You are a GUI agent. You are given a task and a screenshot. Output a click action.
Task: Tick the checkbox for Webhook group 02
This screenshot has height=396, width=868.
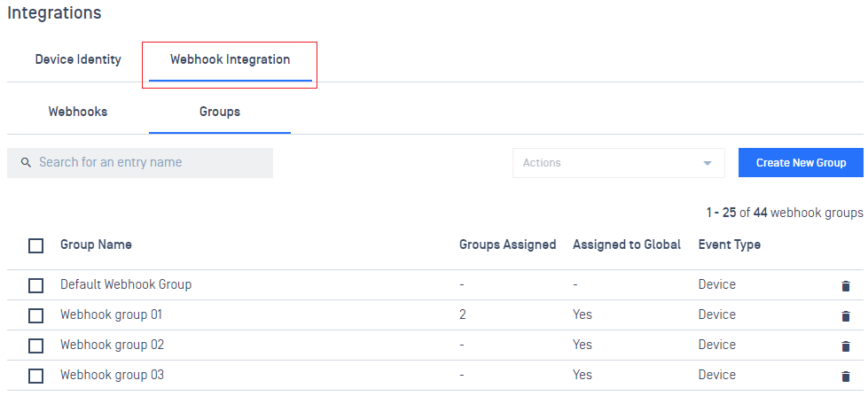coord(36,346)
